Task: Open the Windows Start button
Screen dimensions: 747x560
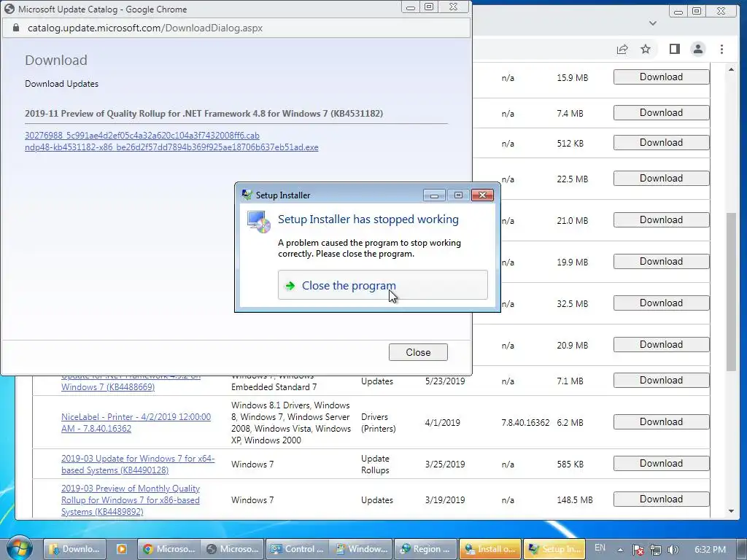Action: [x=18, y=548]
